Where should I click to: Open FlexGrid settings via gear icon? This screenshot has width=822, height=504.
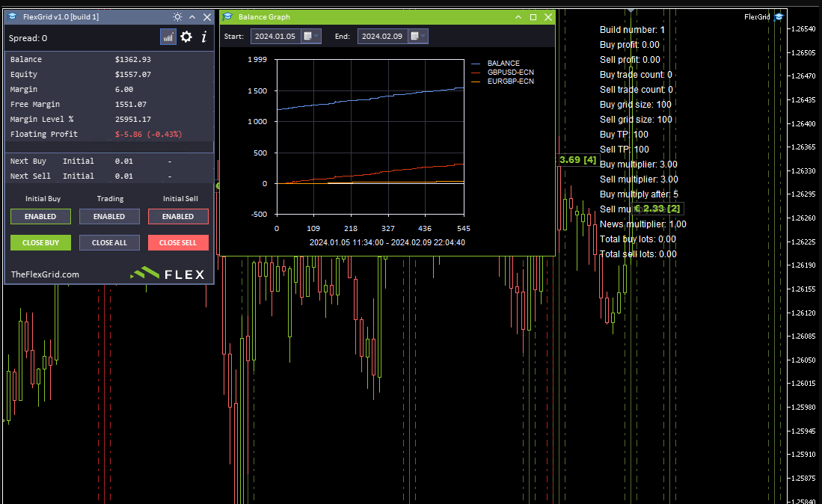tap(185, 37)
